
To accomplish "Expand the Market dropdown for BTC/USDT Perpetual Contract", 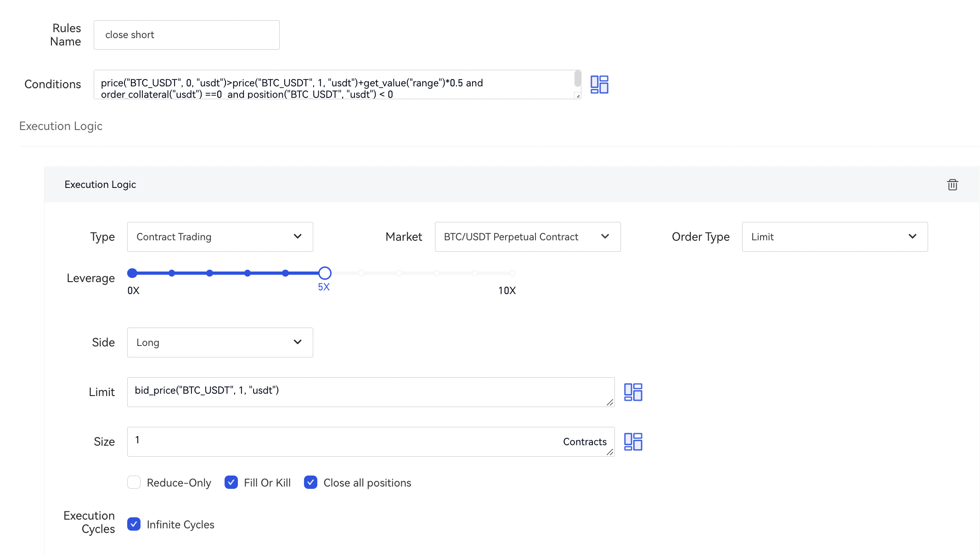I will point(527,237).
